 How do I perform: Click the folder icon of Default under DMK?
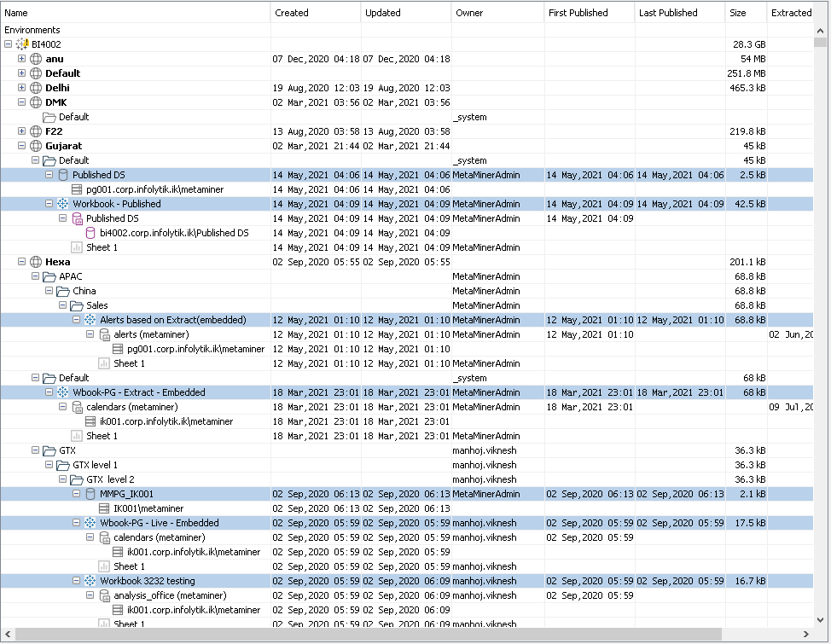click(x=49, y=117)
